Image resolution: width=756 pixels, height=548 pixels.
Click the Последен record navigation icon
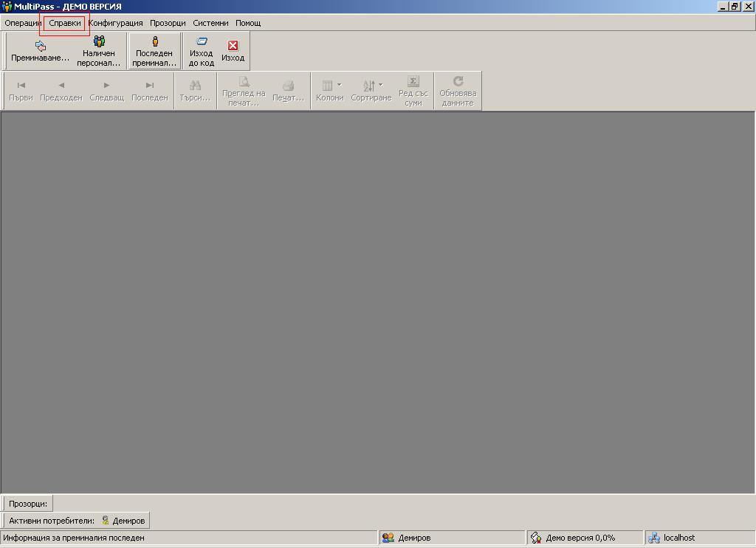(150, 85)
